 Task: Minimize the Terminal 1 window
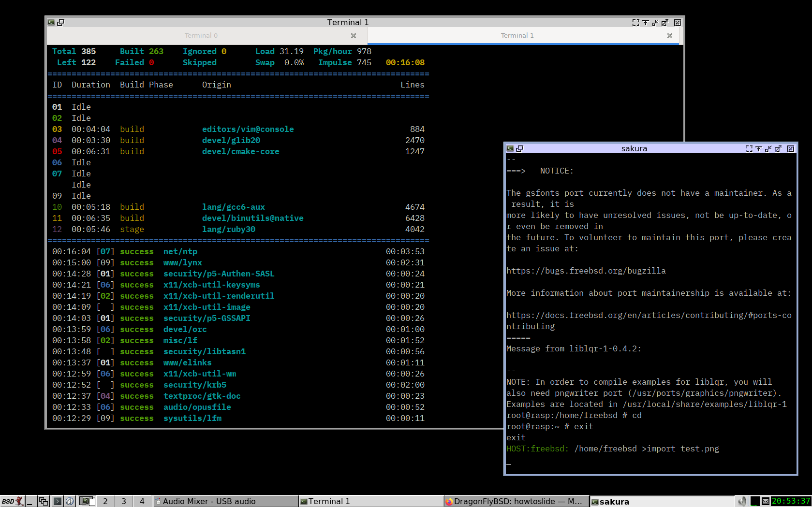point(655,22)
